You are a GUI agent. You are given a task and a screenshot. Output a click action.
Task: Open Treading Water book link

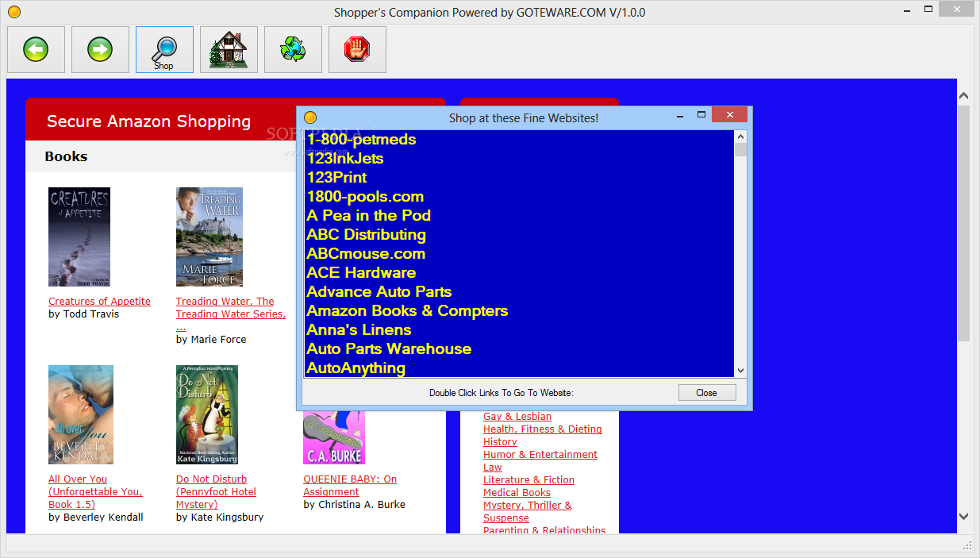pos(230,314)
